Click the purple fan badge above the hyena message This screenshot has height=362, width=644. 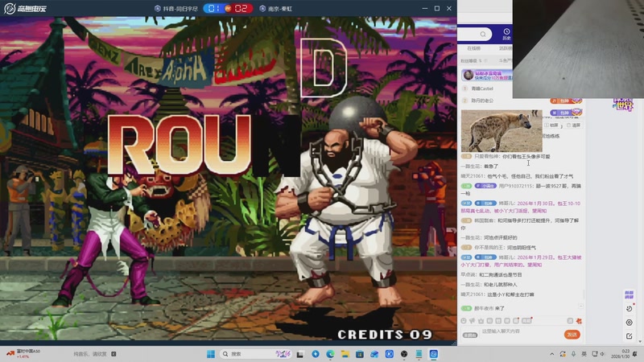coord(567,113)
